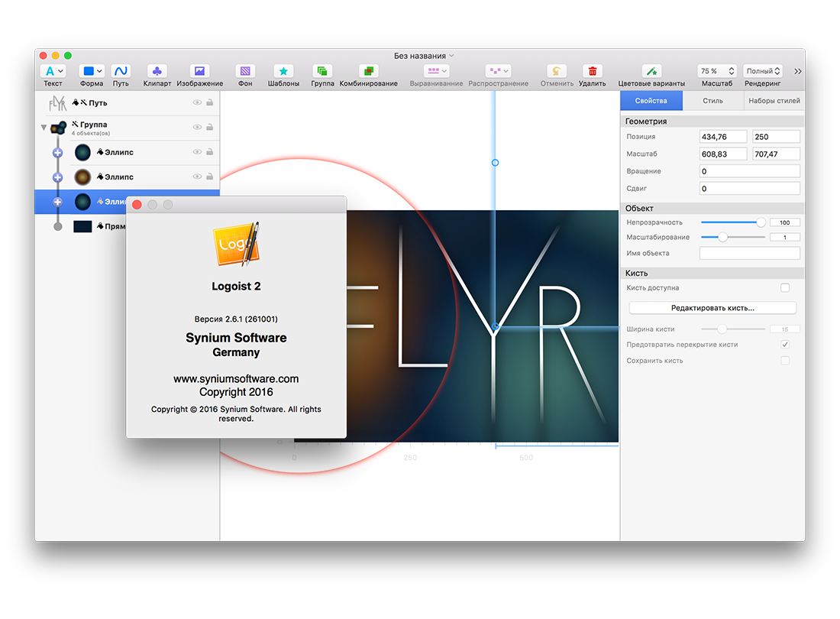Click the top selection handle on canvas
Screen dimensions: 840x619
(x=495, y=162)
